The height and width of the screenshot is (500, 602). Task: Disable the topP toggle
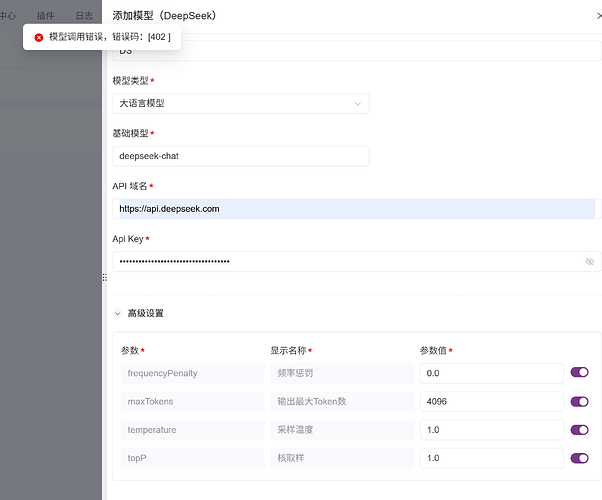579,458
